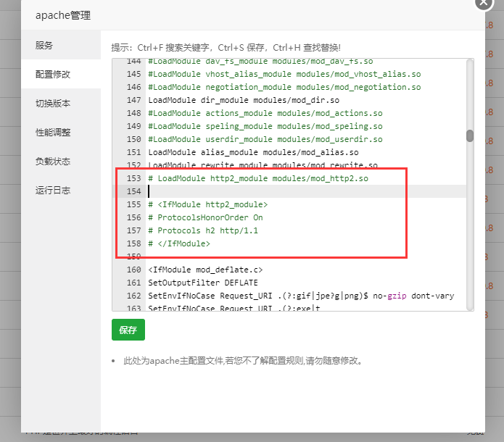Click line 151 alias_module LoadModule line
The height and width of the screenshot is (442, 504).
click(253, 152)
